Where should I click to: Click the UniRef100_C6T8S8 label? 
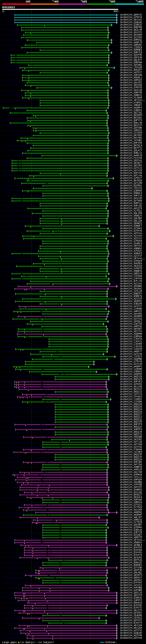[x=131, y=133]
